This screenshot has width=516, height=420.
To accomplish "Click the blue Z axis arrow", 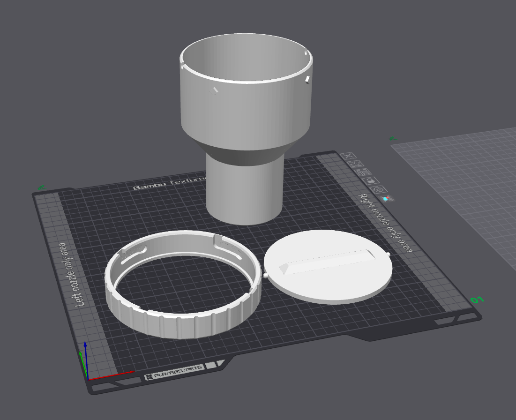I will click(86, 360).
